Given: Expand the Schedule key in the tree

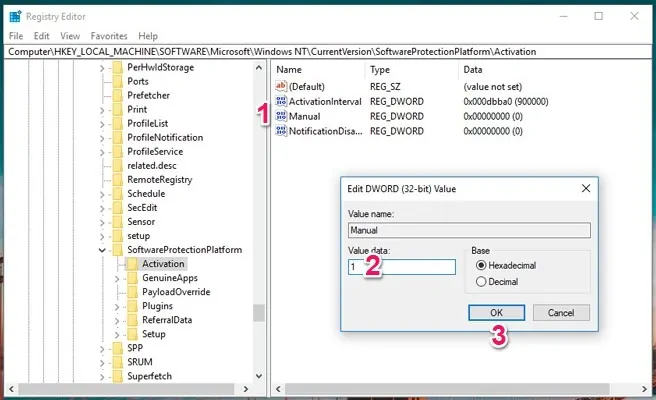Looking at the screenshot, I should point(102,194).
